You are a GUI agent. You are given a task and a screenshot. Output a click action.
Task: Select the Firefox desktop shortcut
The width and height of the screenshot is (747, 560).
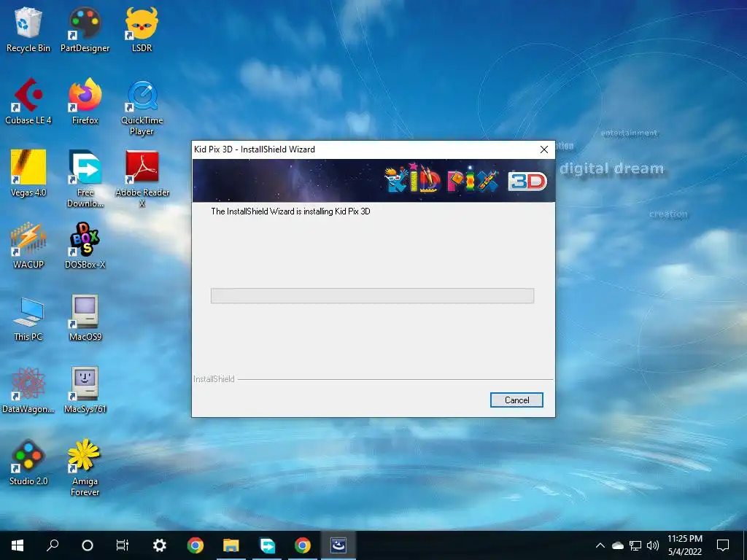point(85,101)
